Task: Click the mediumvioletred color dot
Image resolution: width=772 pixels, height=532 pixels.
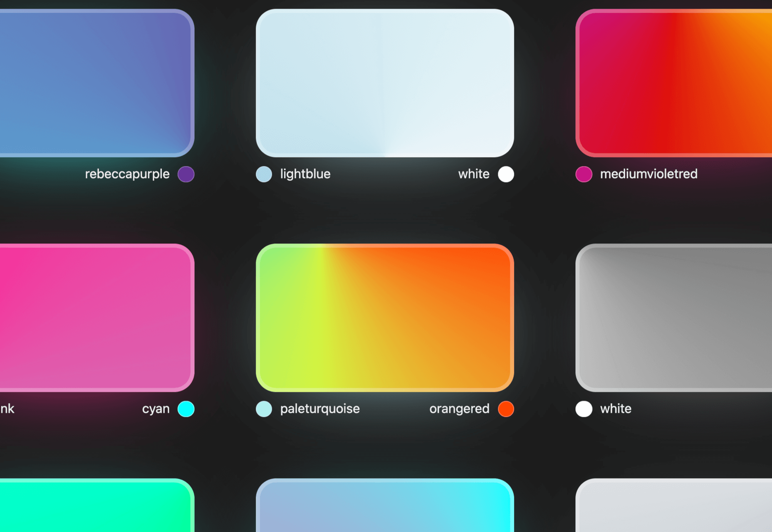Action: [x=584, y=174]
